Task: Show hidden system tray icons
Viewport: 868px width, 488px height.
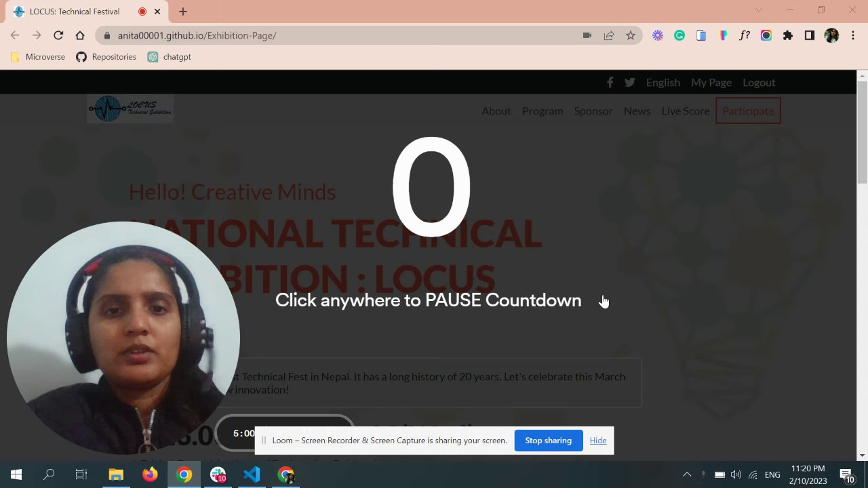Action: (687, 474)
